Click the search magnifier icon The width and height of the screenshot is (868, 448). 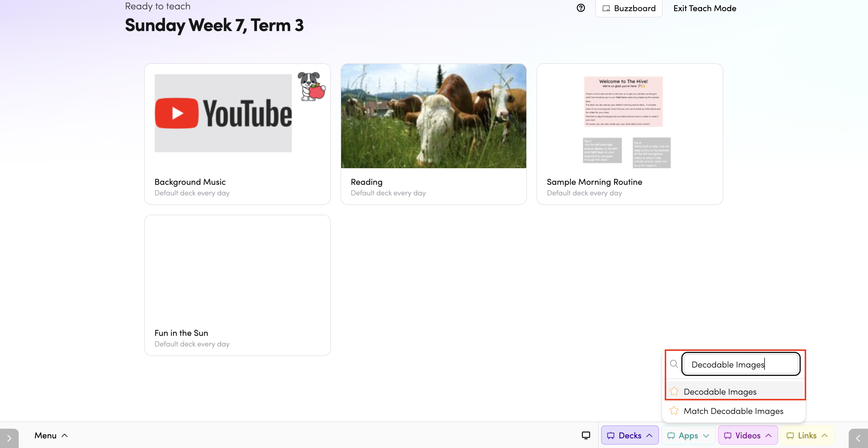point(674,364)
